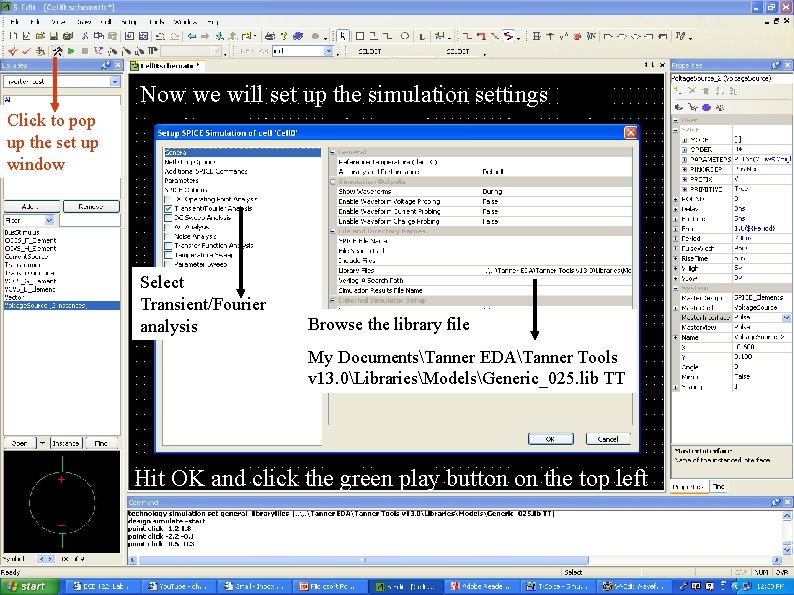Start simulation with the green play icon

71,51
